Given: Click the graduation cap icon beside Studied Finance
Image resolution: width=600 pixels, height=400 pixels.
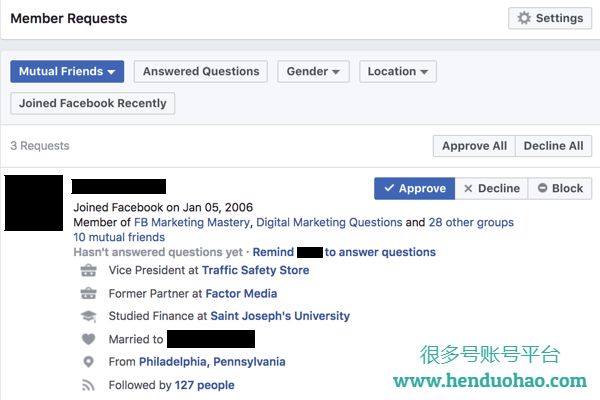Looking at the screenshot, I should (88, 316).
